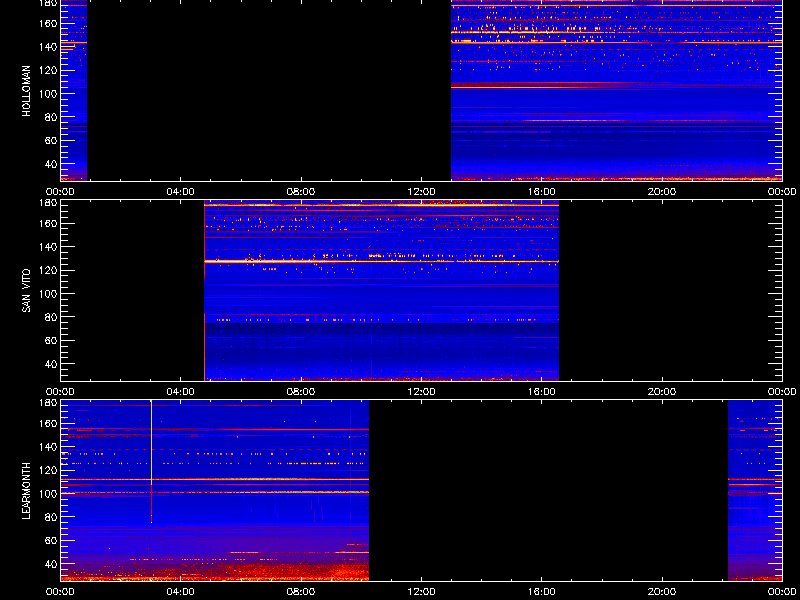This screenshot has height=600, width=800.
Task: Click the 40 frequency tick on Holloman axis
Action: [x=51, y=164]
